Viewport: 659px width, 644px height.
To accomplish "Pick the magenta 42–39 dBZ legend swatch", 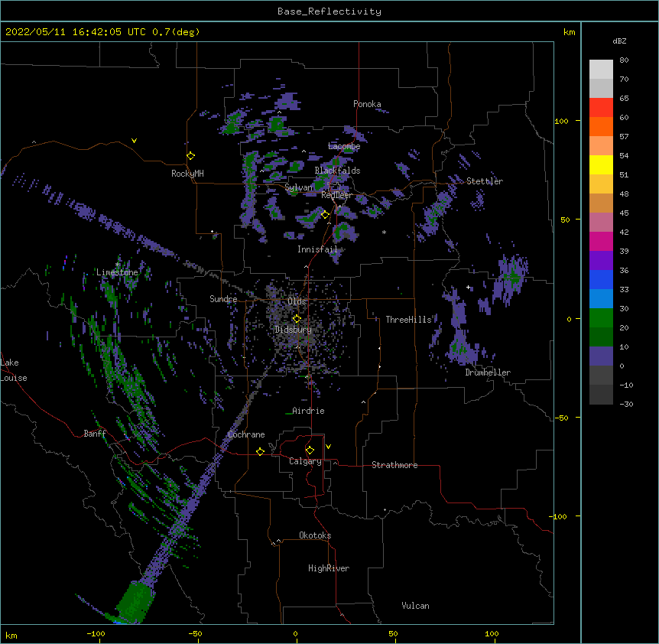I will tap(601, 241).
